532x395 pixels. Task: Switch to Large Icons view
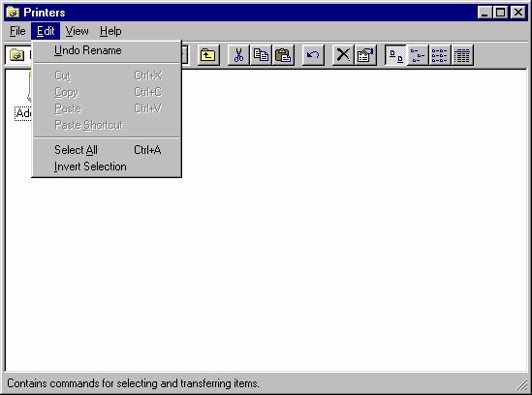click(x=395, y=55)
